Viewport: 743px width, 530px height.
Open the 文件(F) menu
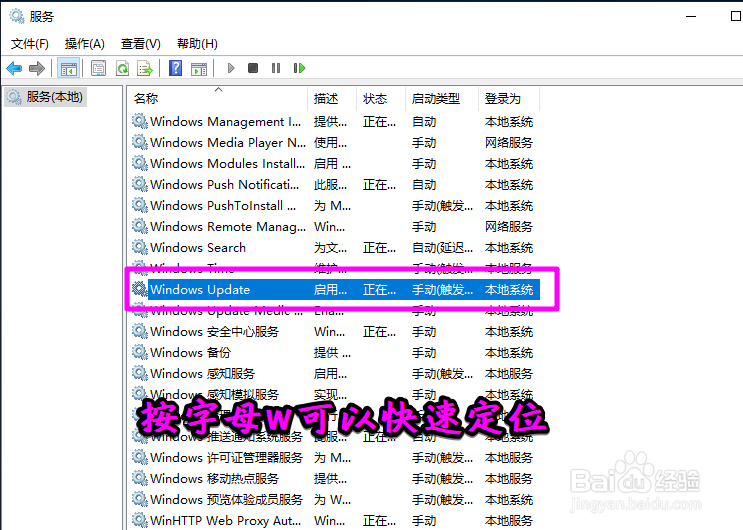click(x=30, y=44)
